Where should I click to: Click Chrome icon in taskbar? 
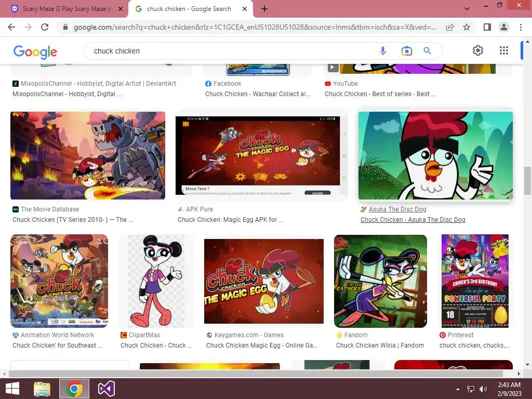pos(74,389)
